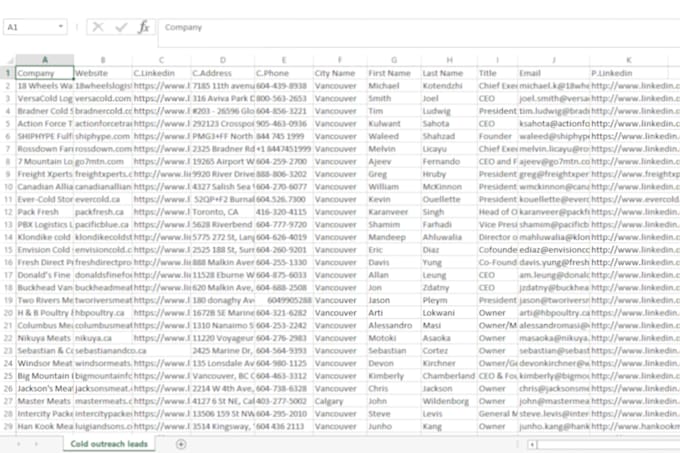Select first name cell Motoki
The height and width of the screenshot is (453, 680).
(394, 338)
